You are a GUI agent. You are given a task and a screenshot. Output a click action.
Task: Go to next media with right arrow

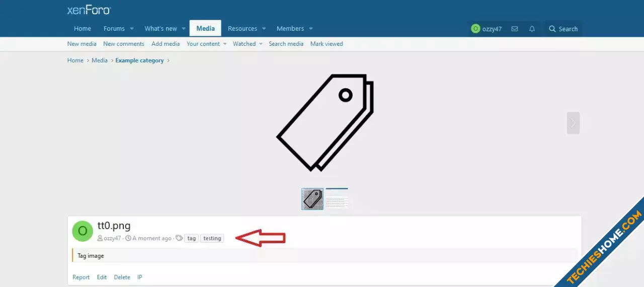click(x=573, y=123)
